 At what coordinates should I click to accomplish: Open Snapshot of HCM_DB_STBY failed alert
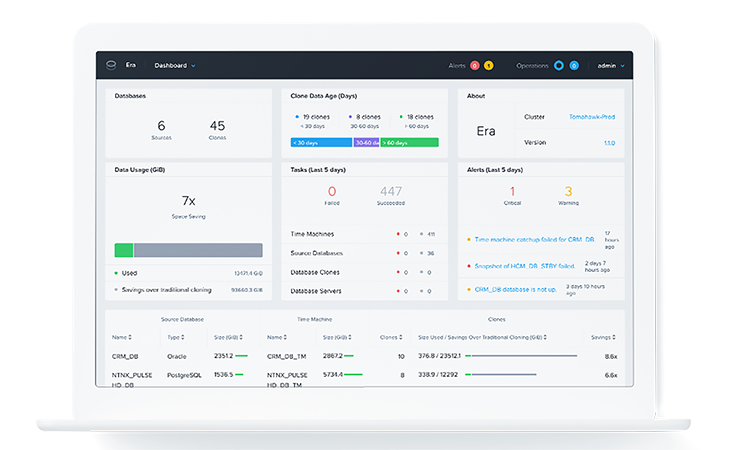coord(526,266)
